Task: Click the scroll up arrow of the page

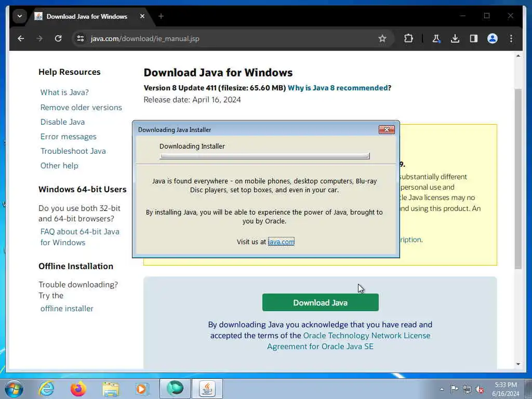Action: [x=518, y=56]
